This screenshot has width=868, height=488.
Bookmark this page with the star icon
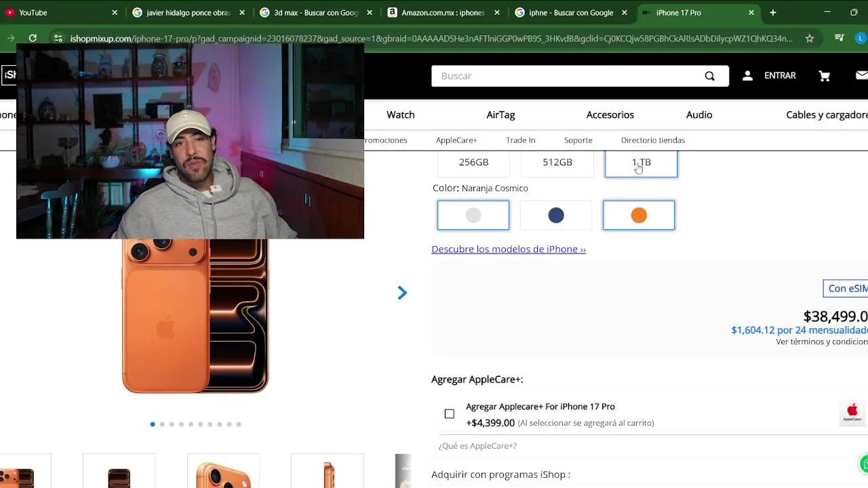809,39
